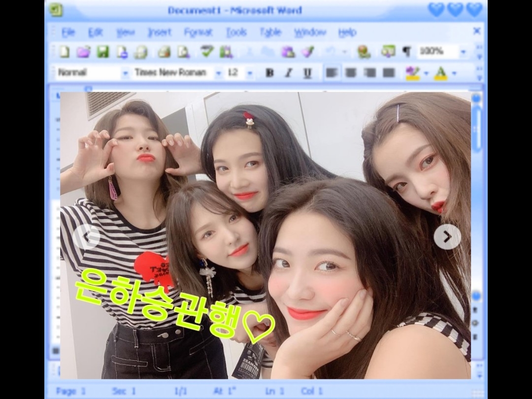The image size is (532, 399).
Task: Toggle Italic formatting
Action: 288,73
